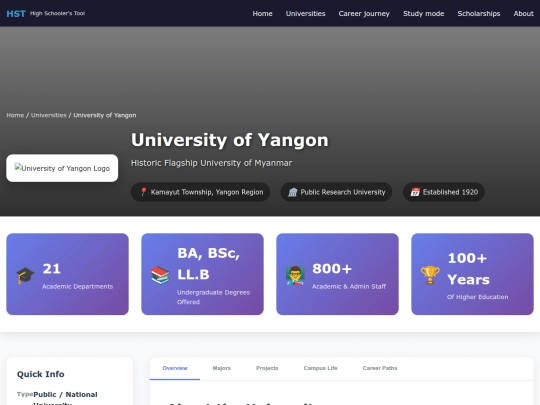Click the stacked books icon
540x405 pixels.
(160, 276)
